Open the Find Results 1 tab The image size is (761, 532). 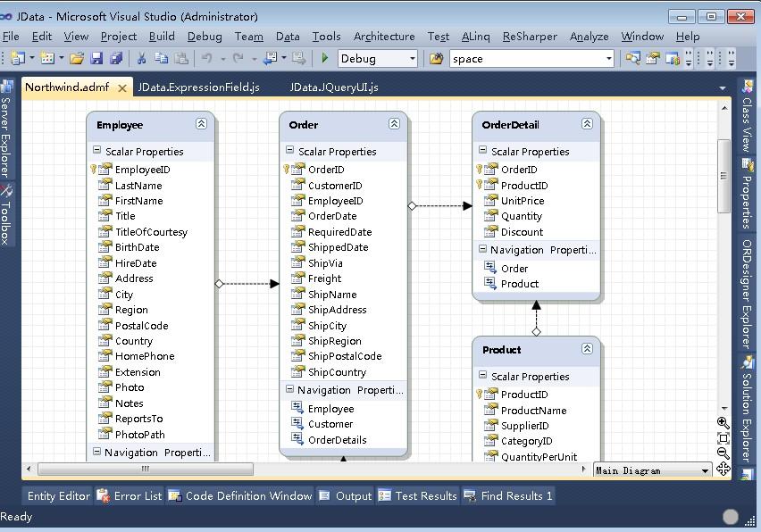(508, 495)
